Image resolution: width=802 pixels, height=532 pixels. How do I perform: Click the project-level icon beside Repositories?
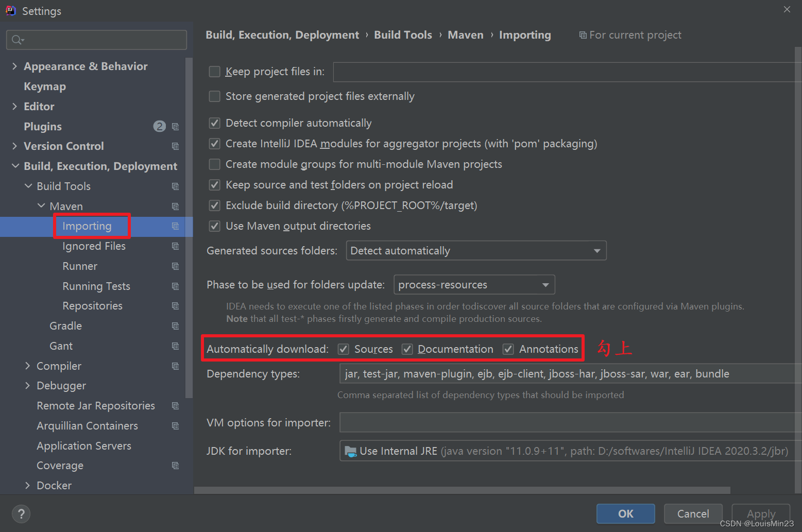pos(175,306)
